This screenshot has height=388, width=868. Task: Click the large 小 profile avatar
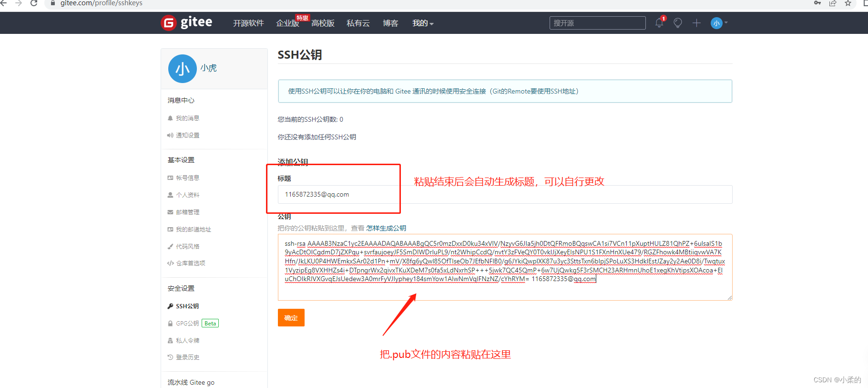click(183, 69)
